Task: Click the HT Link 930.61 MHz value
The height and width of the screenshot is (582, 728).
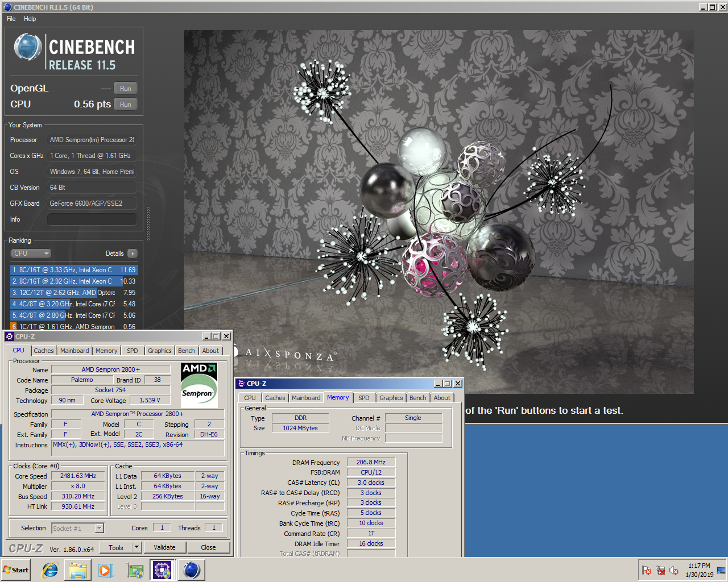Action: pyautogui.click(x=78, y=506)
